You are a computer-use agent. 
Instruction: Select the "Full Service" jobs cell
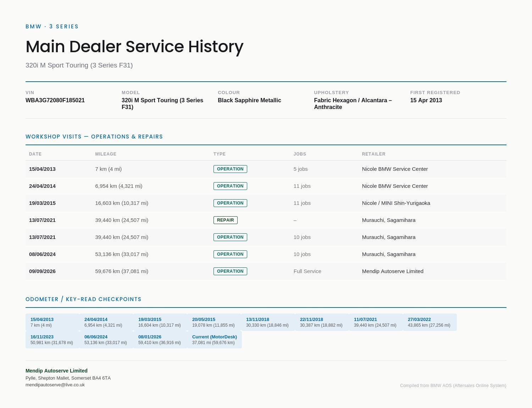[x=307, y=271]
